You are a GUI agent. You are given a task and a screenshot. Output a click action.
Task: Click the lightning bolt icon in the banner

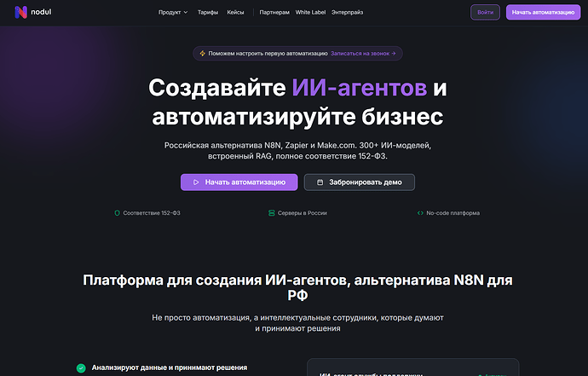pos(202,53)
